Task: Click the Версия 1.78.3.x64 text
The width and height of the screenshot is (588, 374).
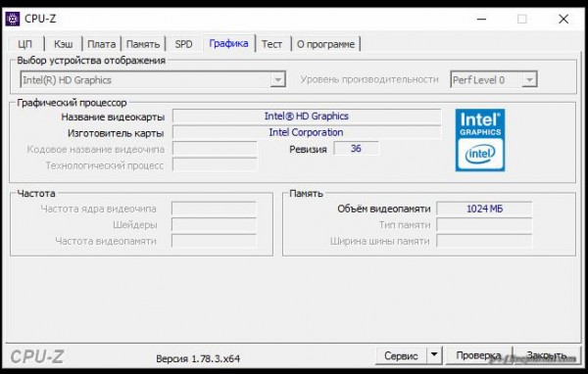Action: click(198, 358)
